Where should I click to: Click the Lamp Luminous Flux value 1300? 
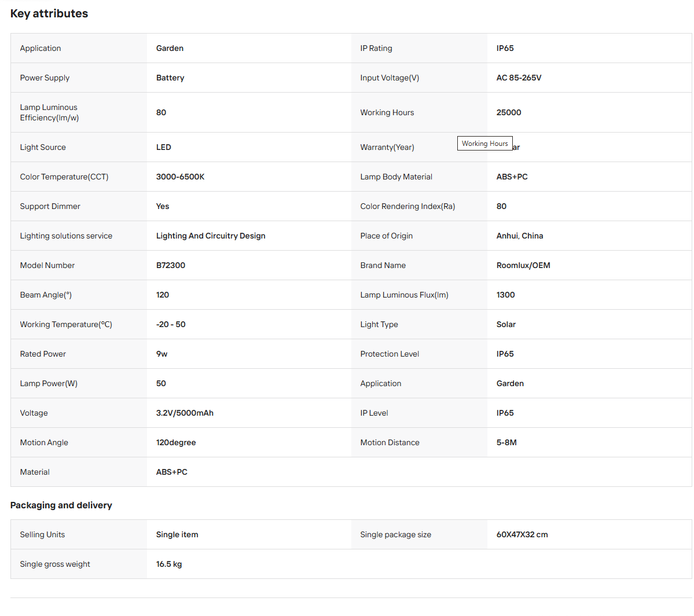tap(505, 295)
